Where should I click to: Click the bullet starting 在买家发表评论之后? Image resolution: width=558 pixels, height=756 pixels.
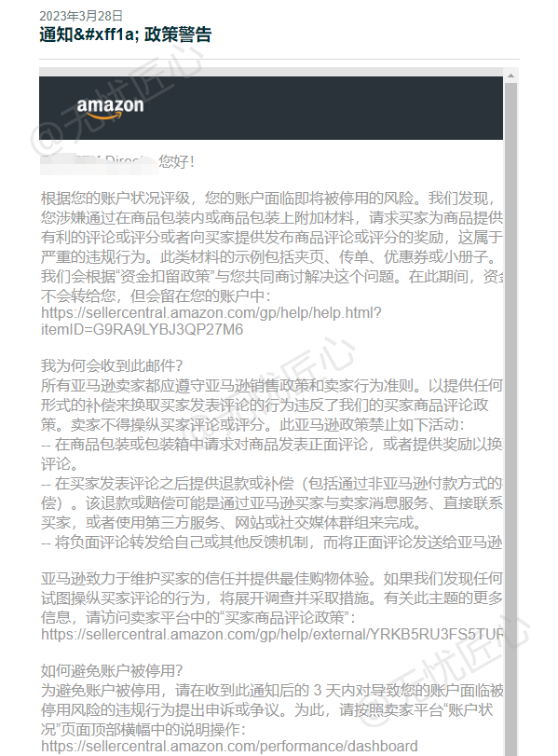pos(272,502)
